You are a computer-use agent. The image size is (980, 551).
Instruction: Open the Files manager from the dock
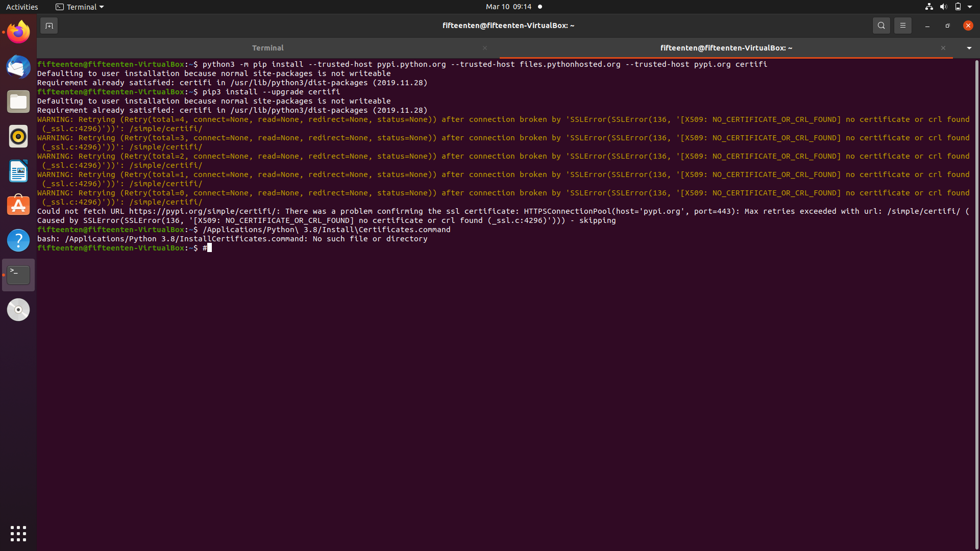(x=18, y=102)
